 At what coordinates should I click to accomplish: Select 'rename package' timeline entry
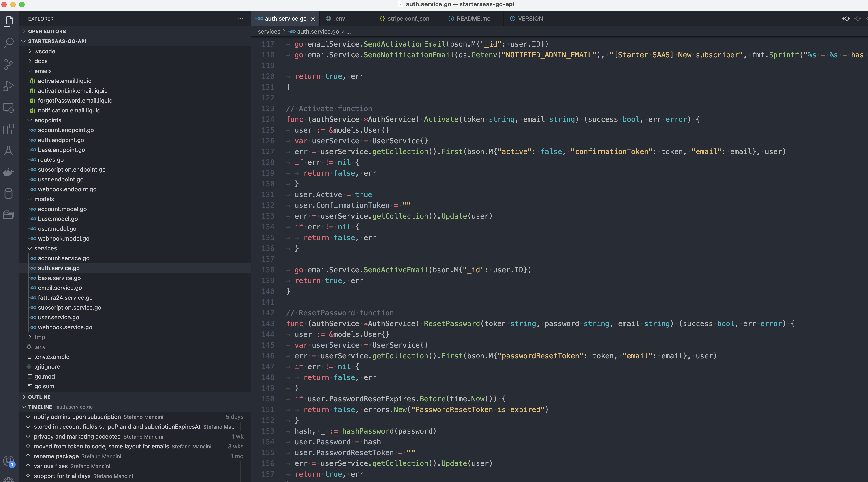pyautogui.click(x=135, y=456)
